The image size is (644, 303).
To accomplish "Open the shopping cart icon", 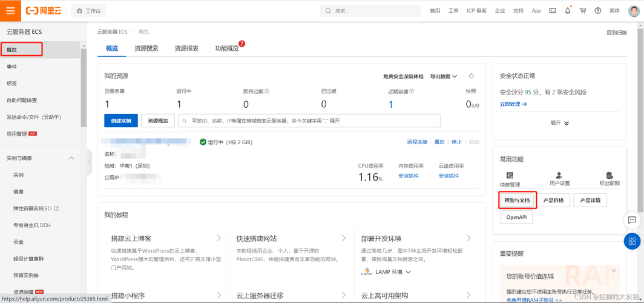I will (582, 11).
